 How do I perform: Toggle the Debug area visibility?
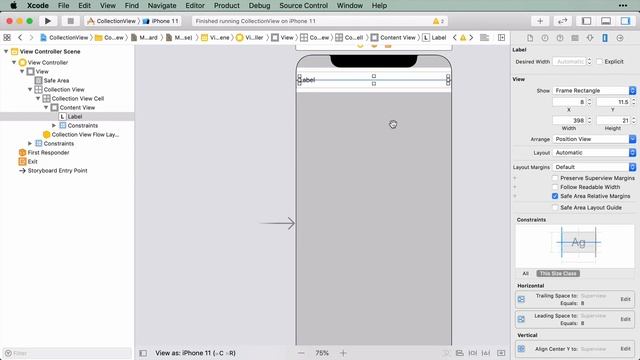pos(606,21)
